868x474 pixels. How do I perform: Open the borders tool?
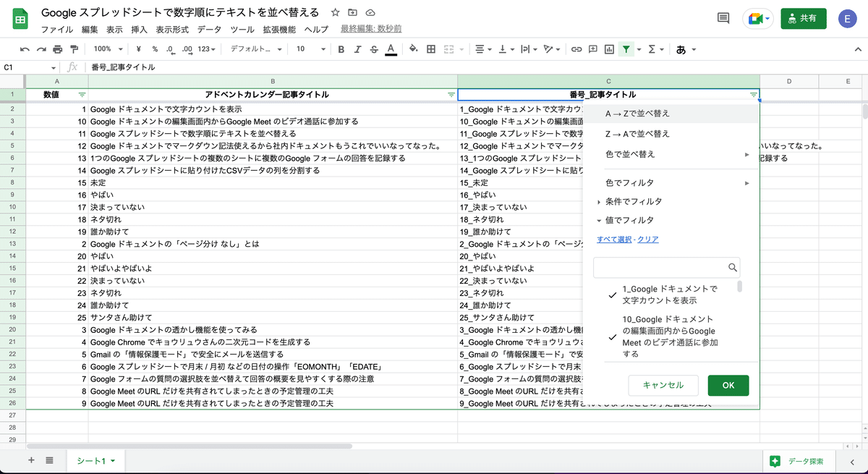pyautogui.click(x=431, y=49)
